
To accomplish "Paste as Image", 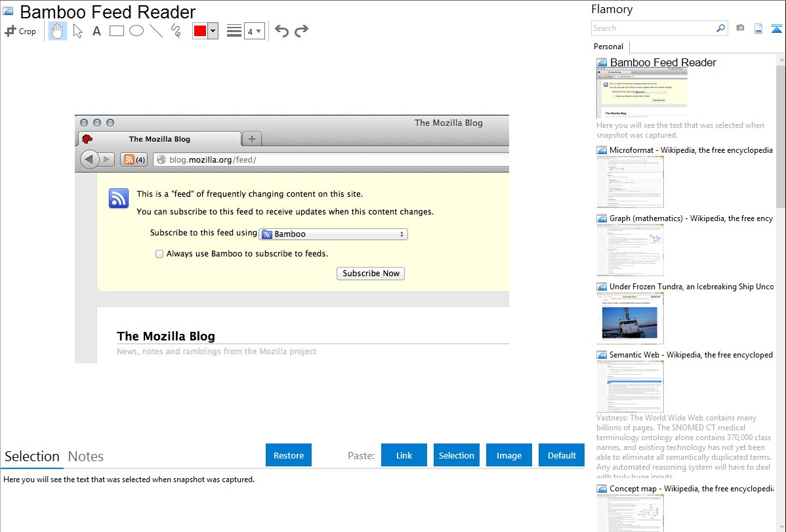I will [x=509, y=455].
